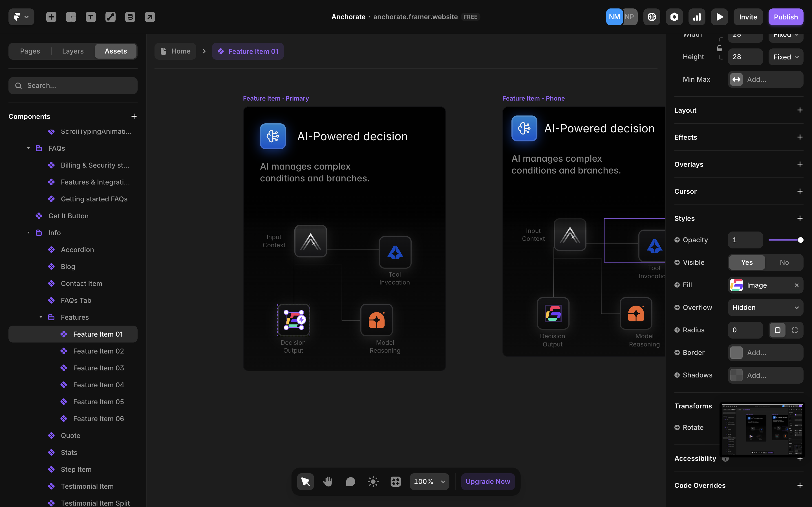Screen dimensions: 812x507
Task: Select the Comment tool in bottom toolbar
Action: pos(350,482)
